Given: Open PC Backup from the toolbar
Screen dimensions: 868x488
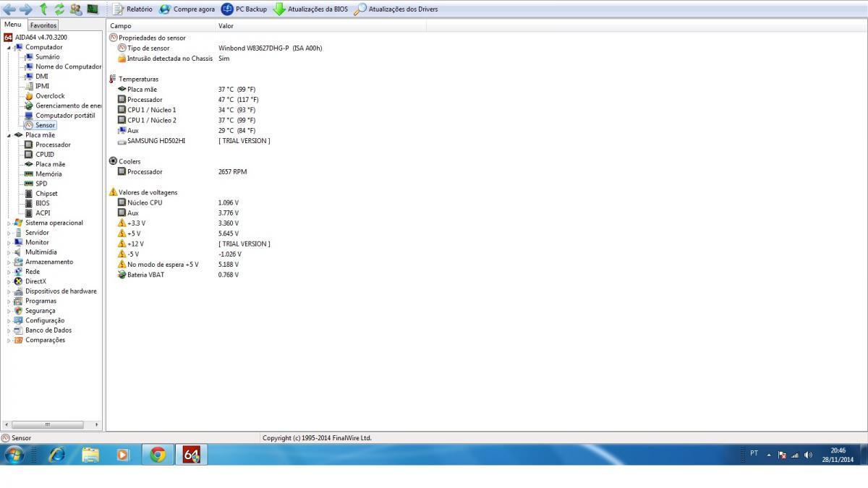Looking at the screenshot, I should click(244, 9).
